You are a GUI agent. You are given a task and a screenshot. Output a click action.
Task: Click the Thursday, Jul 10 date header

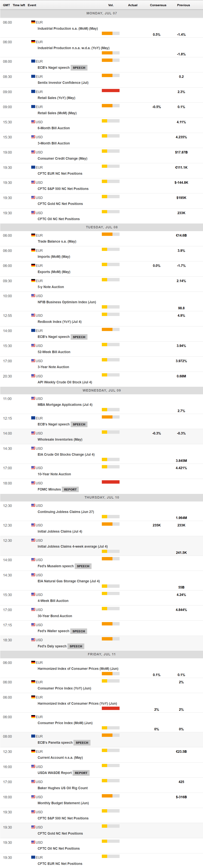[101, 497]
